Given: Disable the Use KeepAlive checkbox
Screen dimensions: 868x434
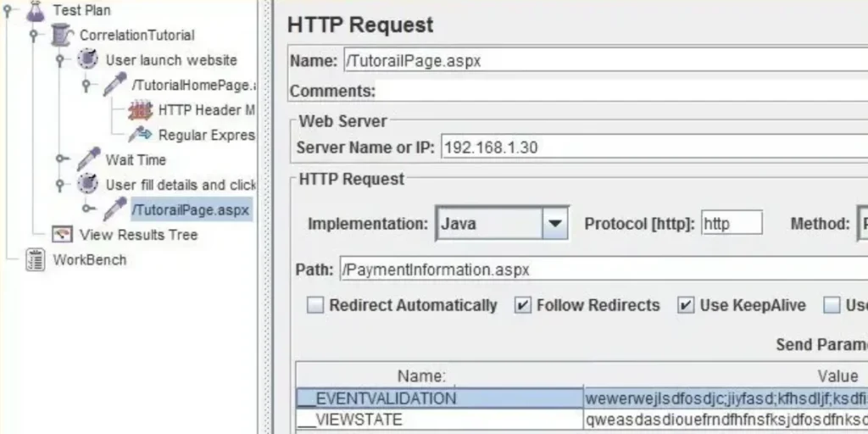Looking at the screenshot, I should point(686,305).
